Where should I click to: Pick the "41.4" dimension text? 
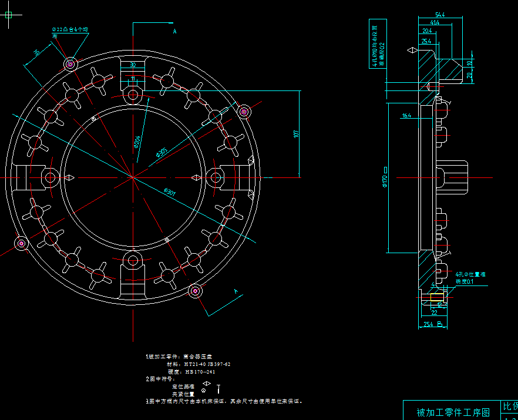point(435,23)
